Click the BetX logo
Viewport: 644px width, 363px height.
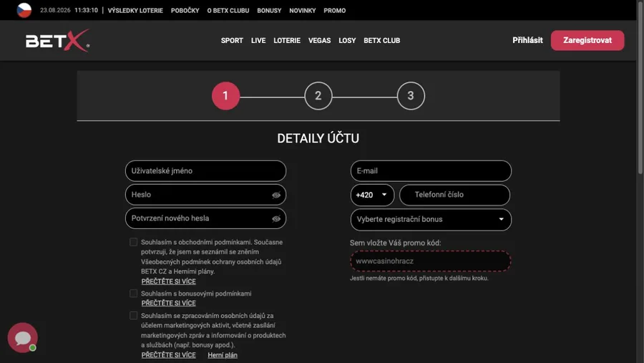coord(57,41)
